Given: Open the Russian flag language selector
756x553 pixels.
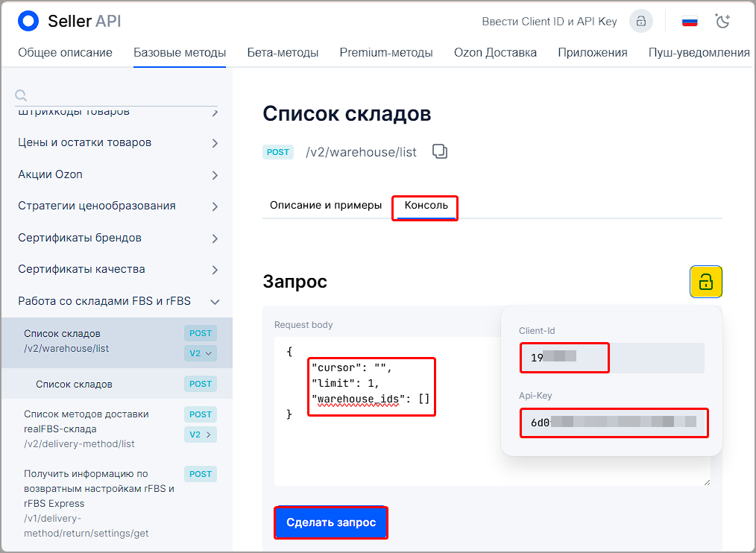Looking at the screenshot, I should pyautogui.click(x=690, y=21).
